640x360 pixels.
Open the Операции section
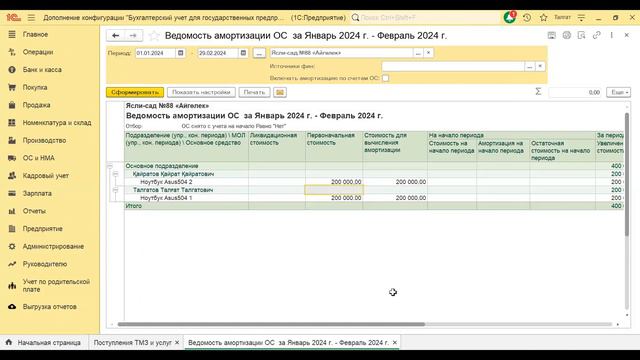click(38, 52)
